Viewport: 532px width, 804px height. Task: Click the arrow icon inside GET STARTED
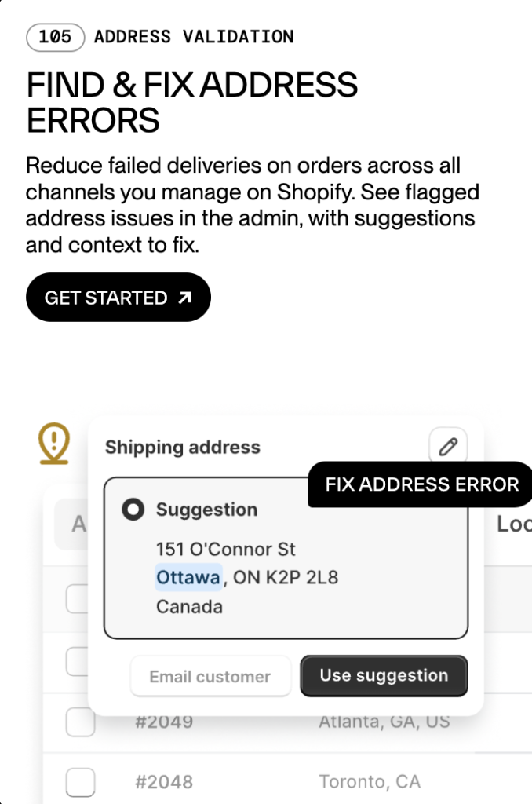point(184,298)
